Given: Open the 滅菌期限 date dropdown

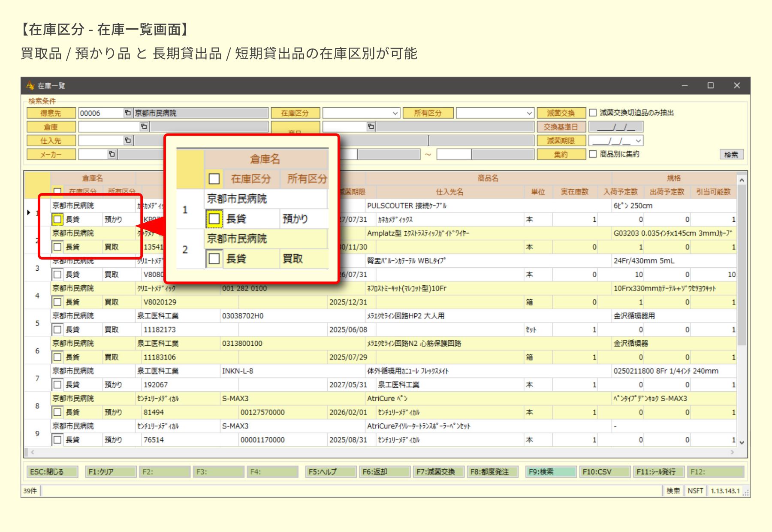Looking at the screenshot, I should pos(639,141).
